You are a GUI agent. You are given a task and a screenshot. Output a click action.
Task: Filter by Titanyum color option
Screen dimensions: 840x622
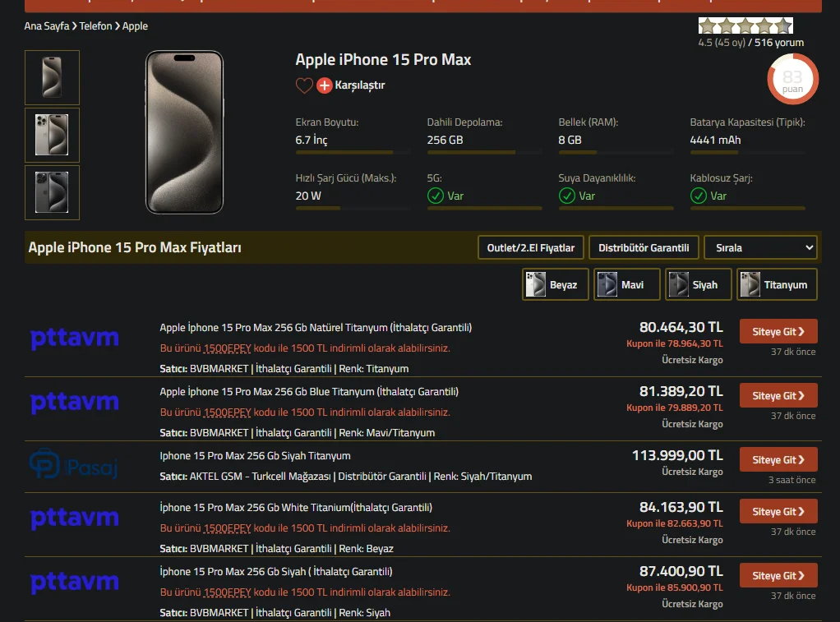pos(777,284)
